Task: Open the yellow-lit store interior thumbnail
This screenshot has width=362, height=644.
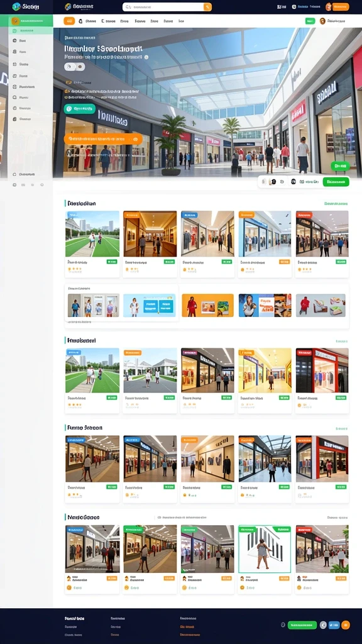Action: point(265,370)
